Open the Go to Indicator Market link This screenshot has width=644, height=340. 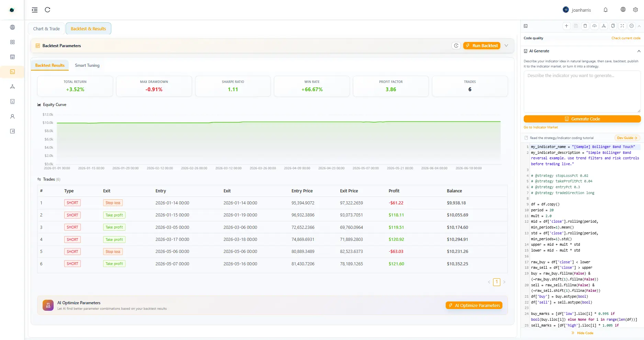[x=541, y=127]
